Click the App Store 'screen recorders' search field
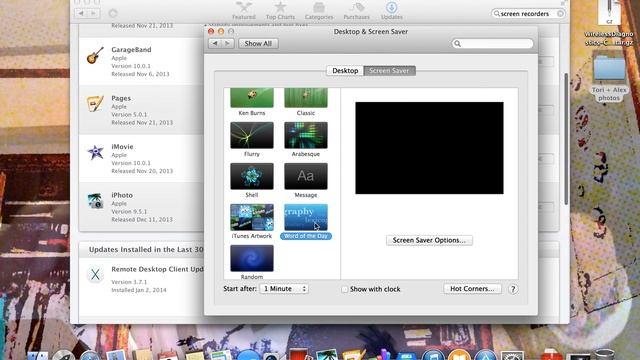Viewport: 640px width, 360px height. coord(528,13)
